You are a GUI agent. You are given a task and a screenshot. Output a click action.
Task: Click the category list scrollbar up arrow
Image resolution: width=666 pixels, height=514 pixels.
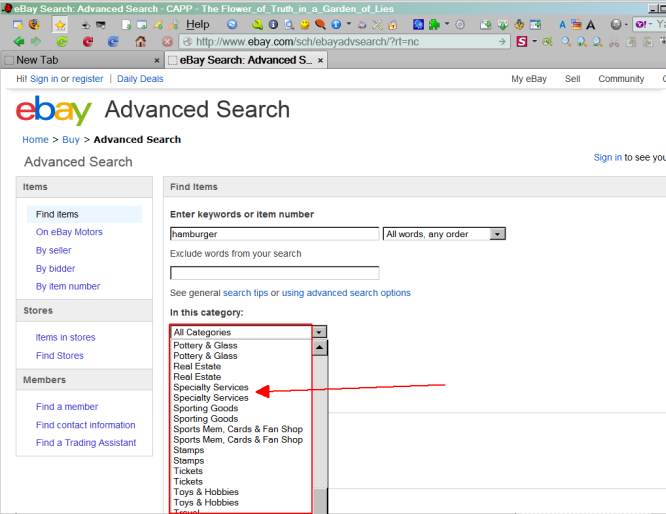pyautogui.click(x=320, y=349)
